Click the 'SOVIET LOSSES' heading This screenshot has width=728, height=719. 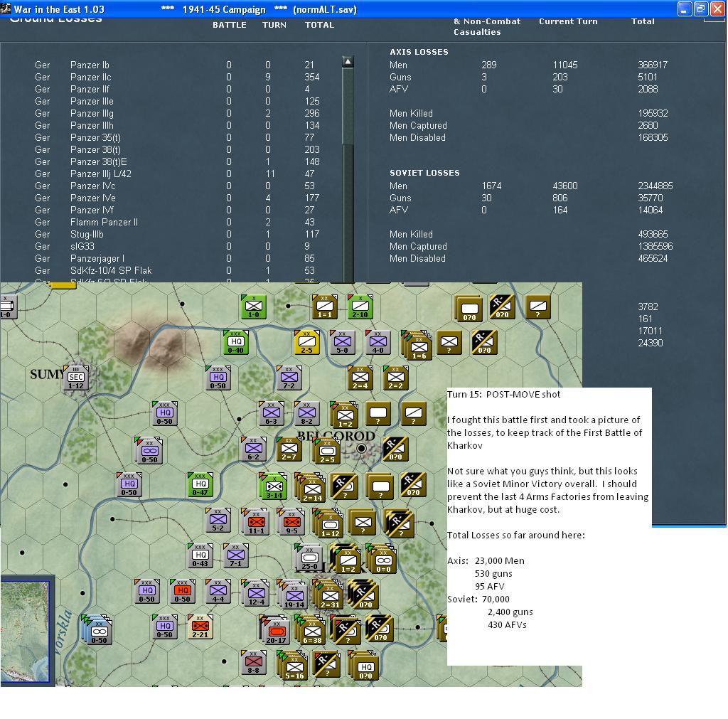click(x=424, y=173)
